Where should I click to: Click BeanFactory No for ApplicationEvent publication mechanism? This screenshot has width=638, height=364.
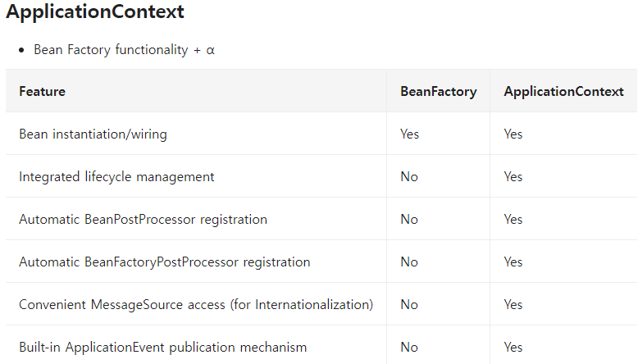point(408,348)
